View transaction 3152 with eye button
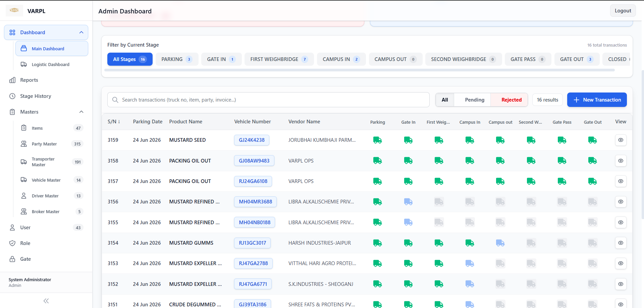 [x=621, y=284]
